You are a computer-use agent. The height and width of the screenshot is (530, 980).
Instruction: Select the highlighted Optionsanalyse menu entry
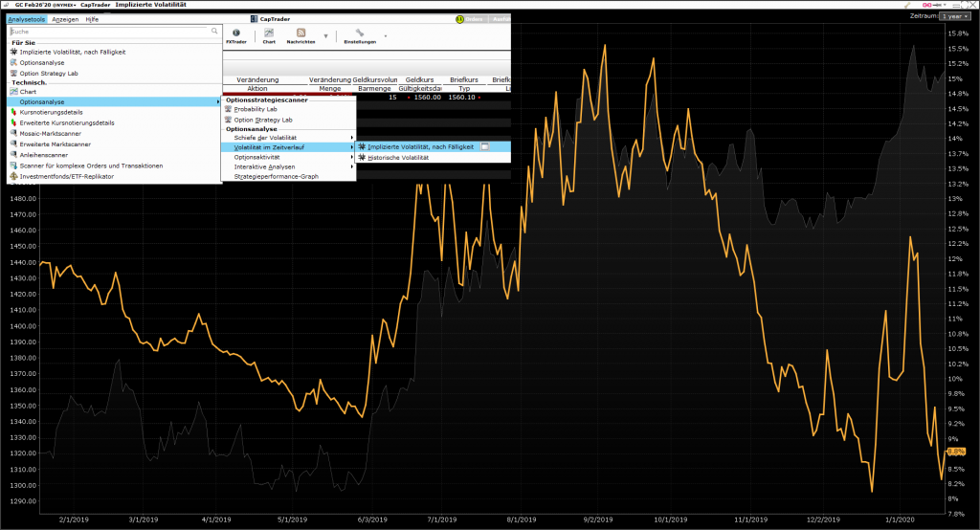pyautogui.click(x=114, y=101)
